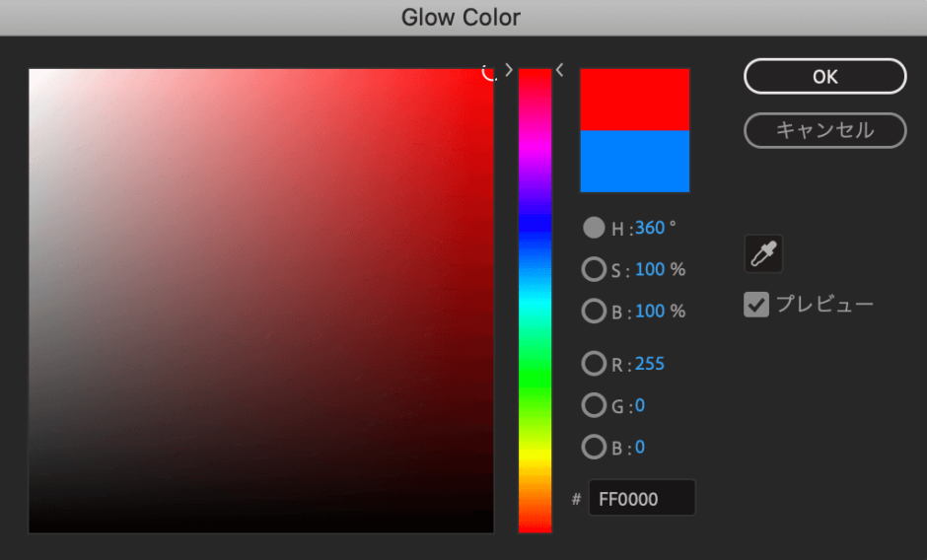
Task: Click the hue value 360 field
Action: click(x=649, y=228)
